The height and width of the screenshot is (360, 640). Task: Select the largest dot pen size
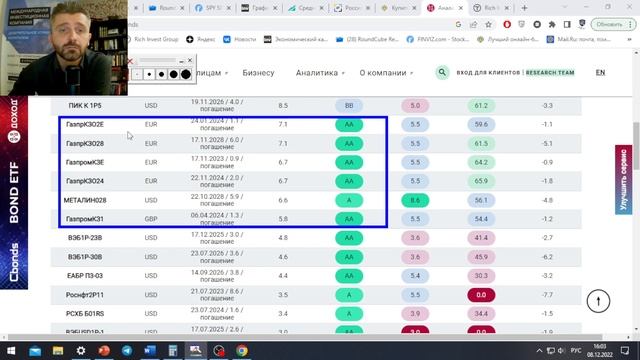[x=186, y=74]
